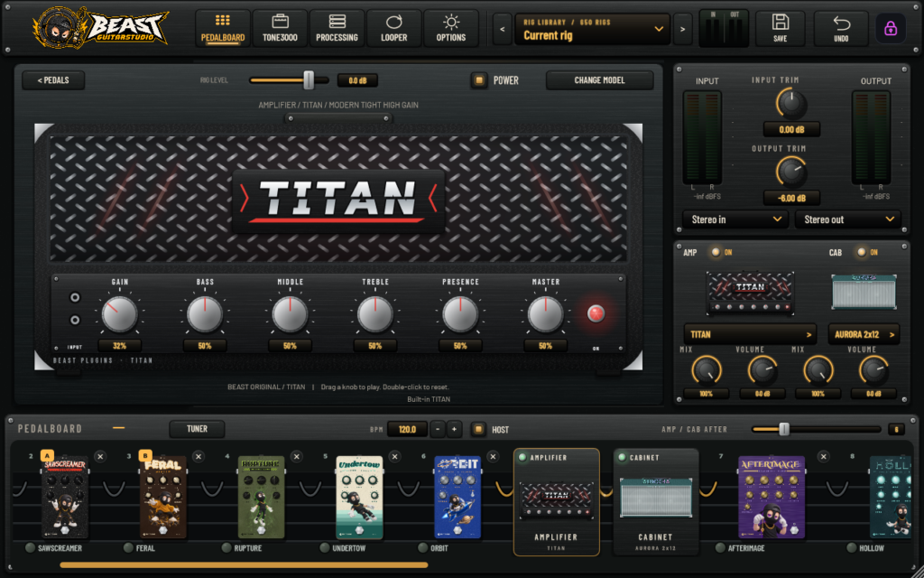Click the Titan amp thumbnail in side panel
Image resolution: width=924 pixels, height=578 pixels.
(750, 293)
